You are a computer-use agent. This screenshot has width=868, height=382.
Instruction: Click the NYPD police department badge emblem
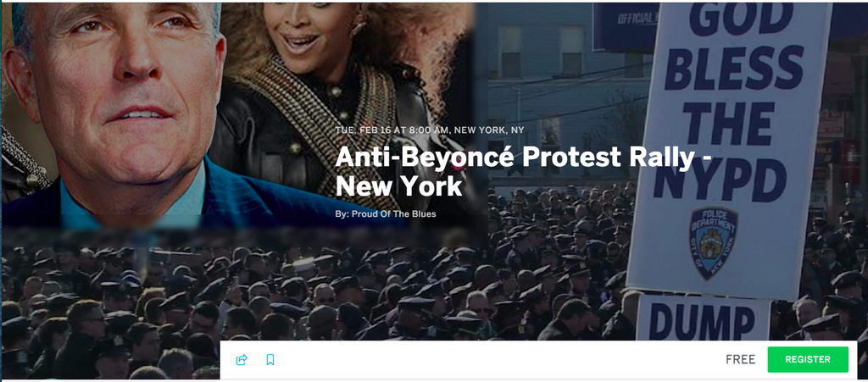pyautogui.click(x=713, y=242)
